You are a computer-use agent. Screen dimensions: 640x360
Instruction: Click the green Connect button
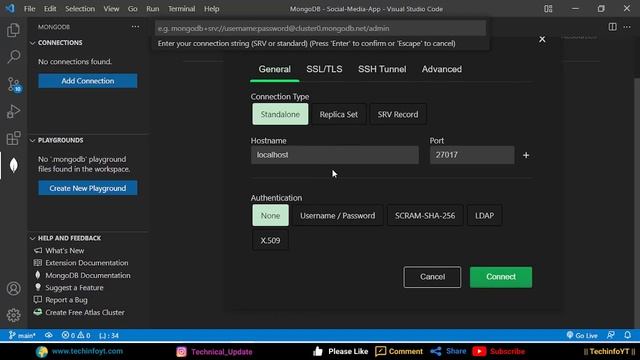[501, 277]
